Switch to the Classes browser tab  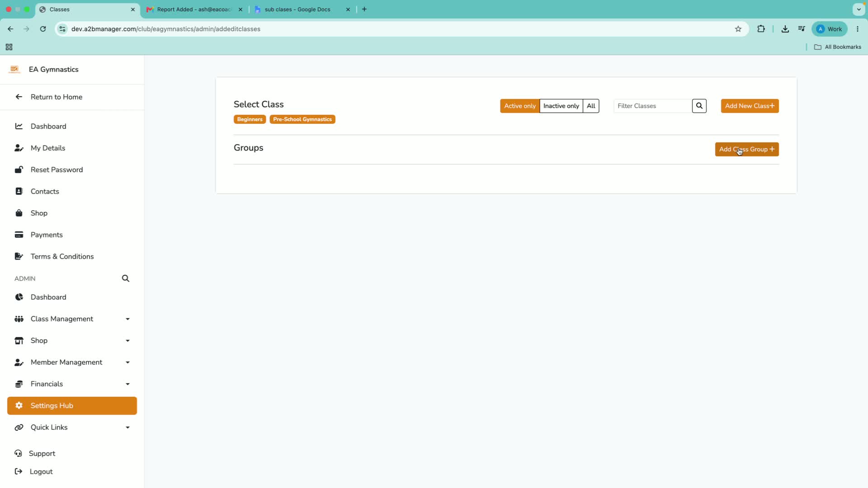88,9
